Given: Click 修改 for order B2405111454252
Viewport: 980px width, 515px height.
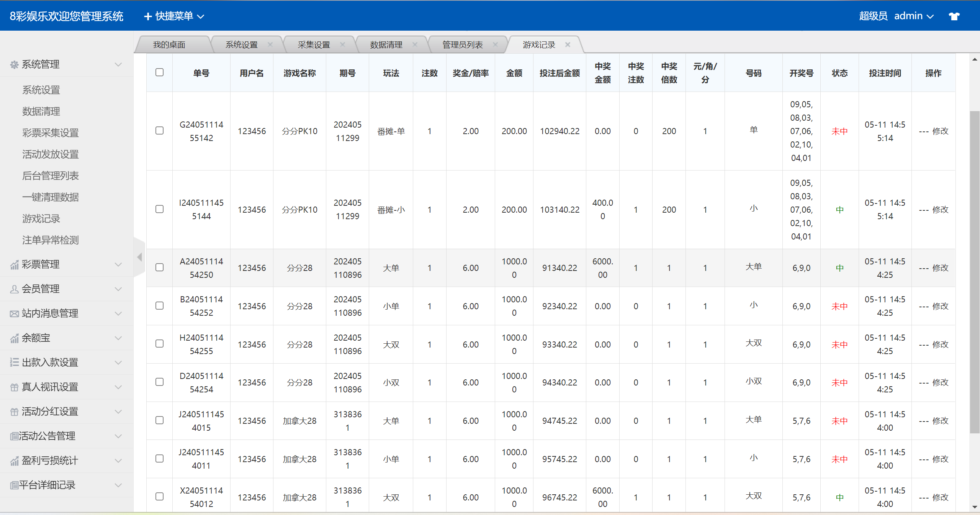Looking at the screenshot, I should 940,306.
